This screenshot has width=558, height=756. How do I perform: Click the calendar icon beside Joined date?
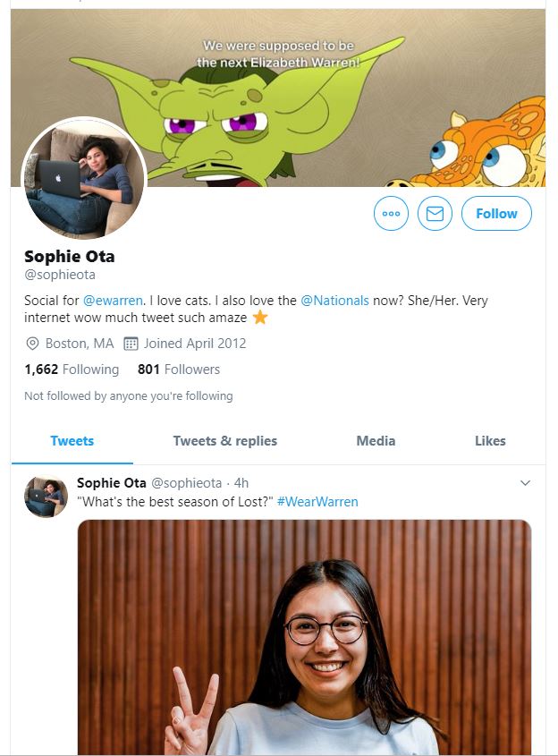130,344
